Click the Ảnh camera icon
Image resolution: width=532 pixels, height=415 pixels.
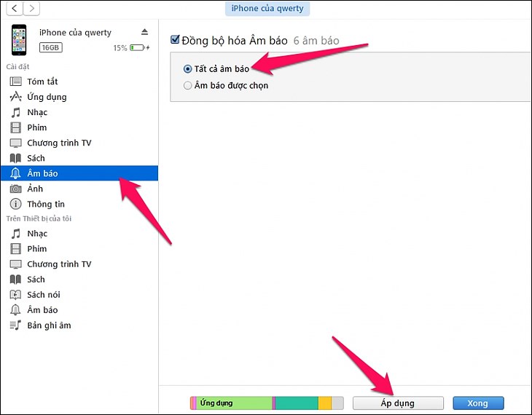coord(15,189)
